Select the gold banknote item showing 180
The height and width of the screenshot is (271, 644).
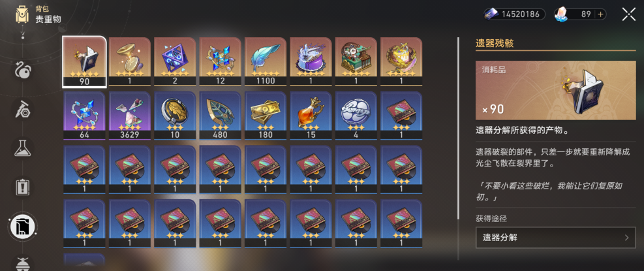coord(266,116)
